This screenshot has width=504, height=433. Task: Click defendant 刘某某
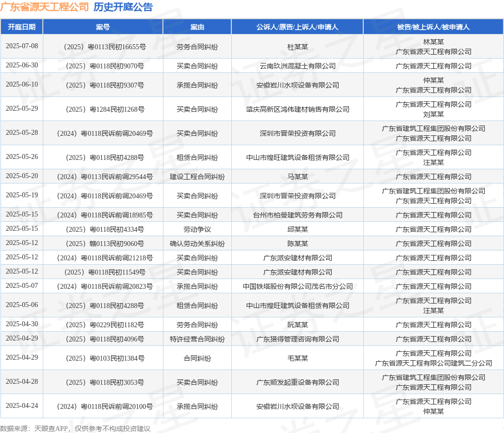pyautogui.click(x=434, y=114)
